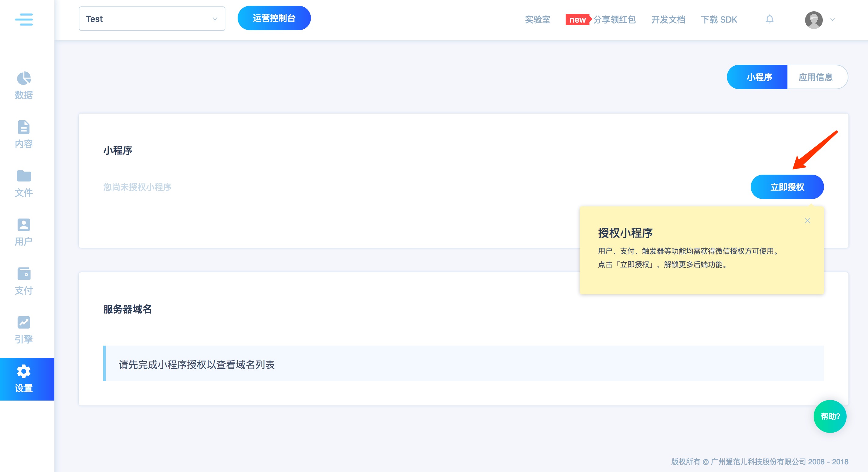Open the green 帮助? help bubble
Screen dimensions: 868x472
click(830, 416)
